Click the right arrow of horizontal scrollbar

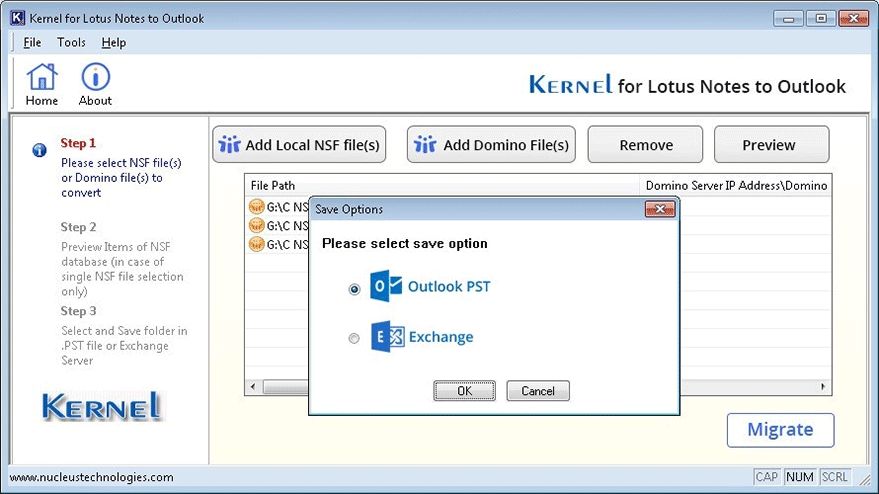823,386
